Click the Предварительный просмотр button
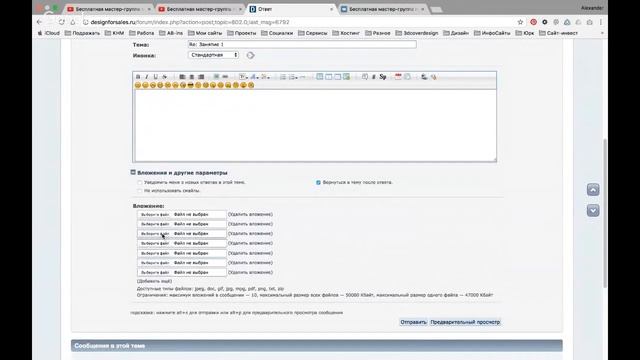Image resolution: width=640 pixels, height=360 pixels. coord(465,322)
